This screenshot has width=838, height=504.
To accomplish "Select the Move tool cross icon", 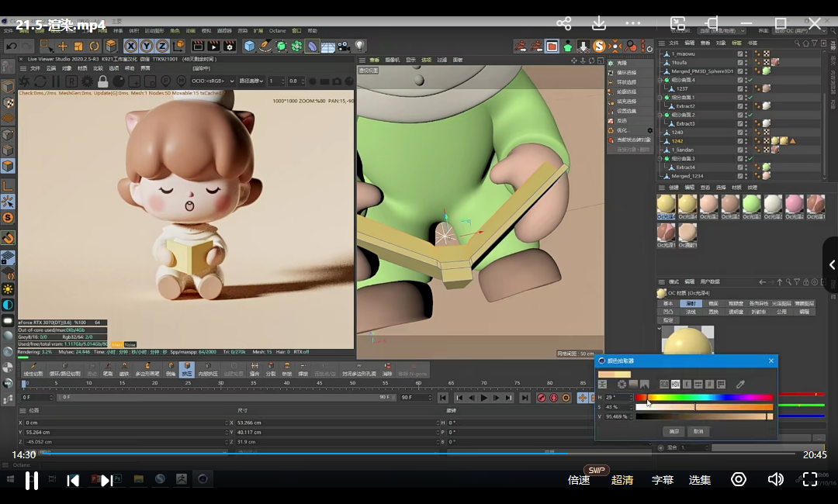I will click(63, 47).
